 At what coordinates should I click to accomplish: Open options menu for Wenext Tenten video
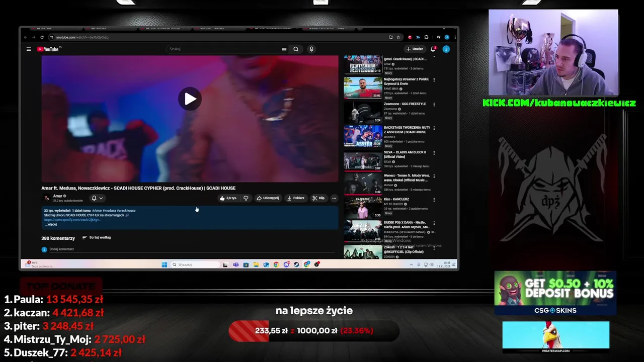pyautogui.click(x=434, y=176)
